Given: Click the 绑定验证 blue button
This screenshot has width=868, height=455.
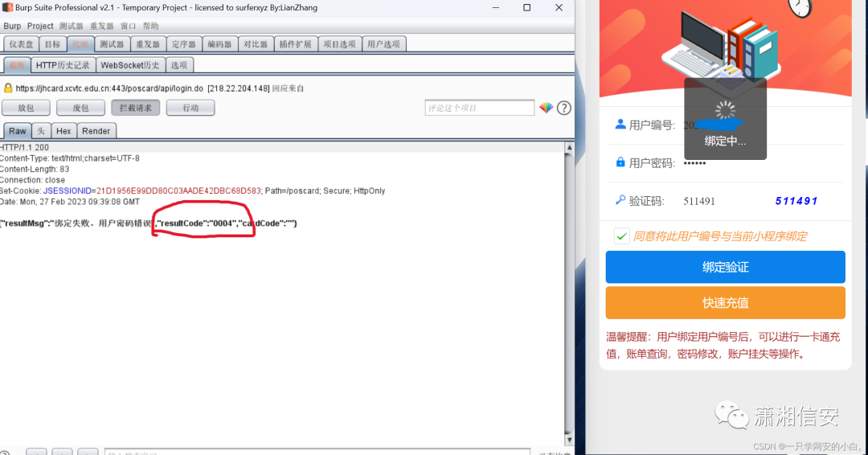Looking at the screenshot, I should (x=725, y=267).
